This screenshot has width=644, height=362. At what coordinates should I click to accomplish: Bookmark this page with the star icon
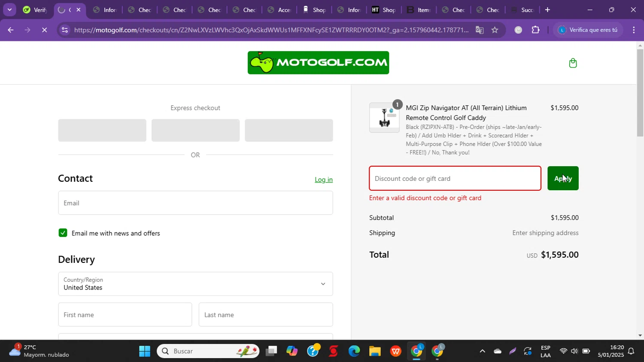pos(495,30)
